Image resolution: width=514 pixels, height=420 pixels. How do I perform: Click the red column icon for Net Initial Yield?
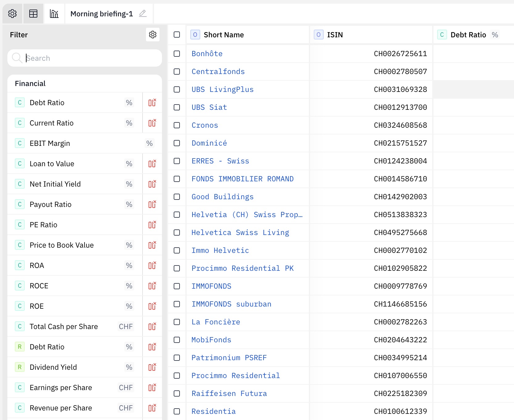[152, 184]
